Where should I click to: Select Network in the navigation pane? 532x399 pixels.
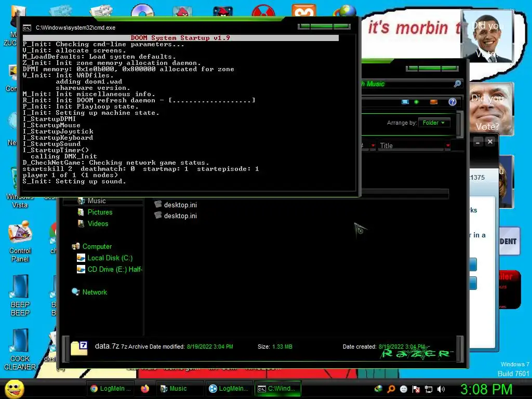[x=95, y=292]
